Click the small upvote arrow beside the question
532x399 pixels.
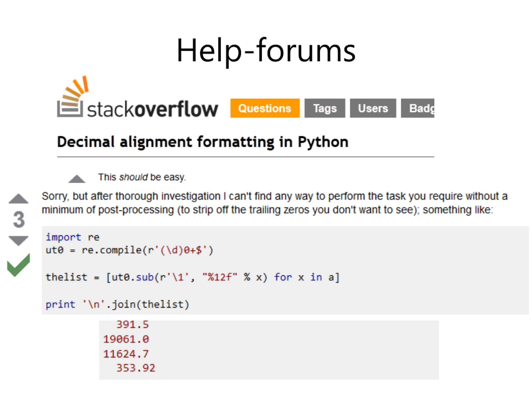[77, 179]
